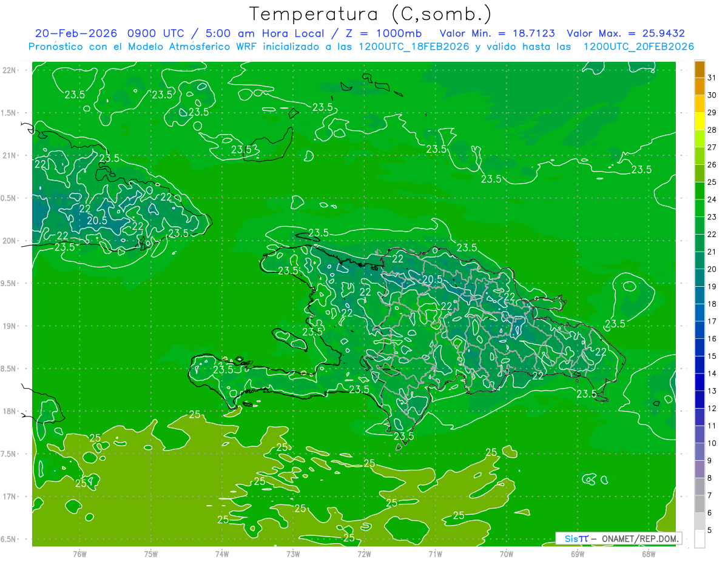
Task: Click the yellow legend swatch between 28 and 29
Action: tap(700, 121)
